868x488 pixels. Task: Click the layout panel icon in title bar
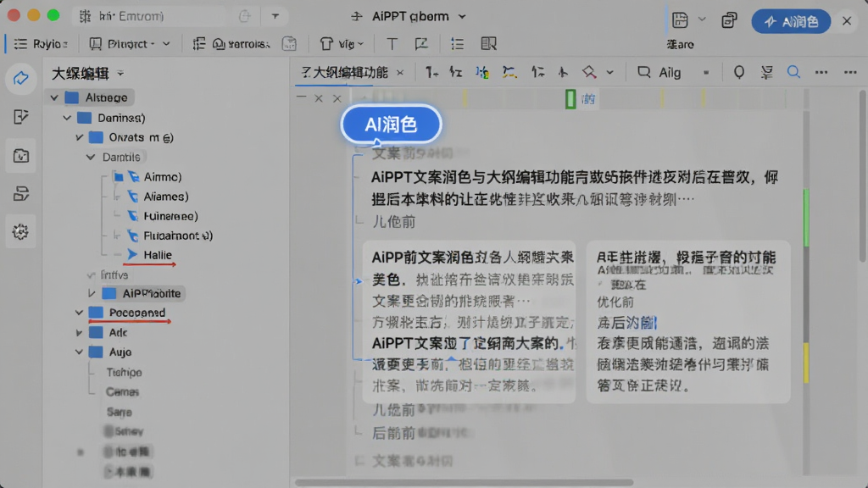680,20
